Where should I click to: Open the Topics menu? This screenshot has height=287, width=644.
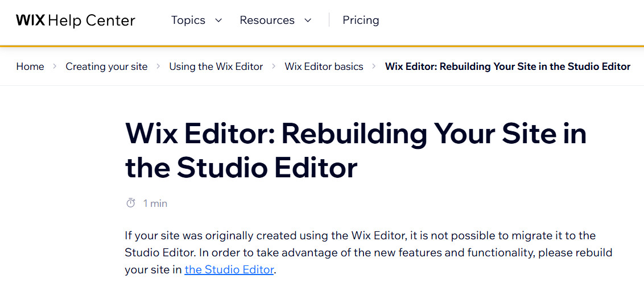[x=188, y=20]
